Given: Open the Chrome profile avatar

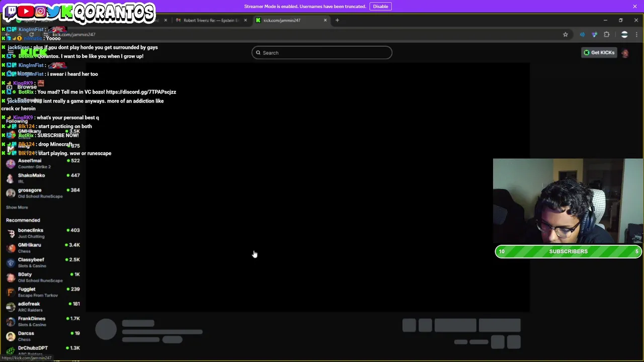Looking at the screenshot, I should point(624,35).
